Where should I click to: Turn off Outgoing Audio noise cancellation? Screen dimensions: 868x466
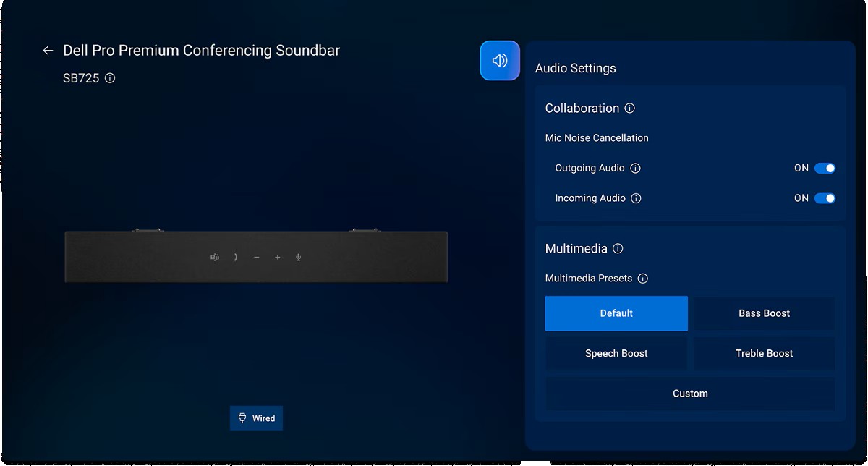pos(823,168)
